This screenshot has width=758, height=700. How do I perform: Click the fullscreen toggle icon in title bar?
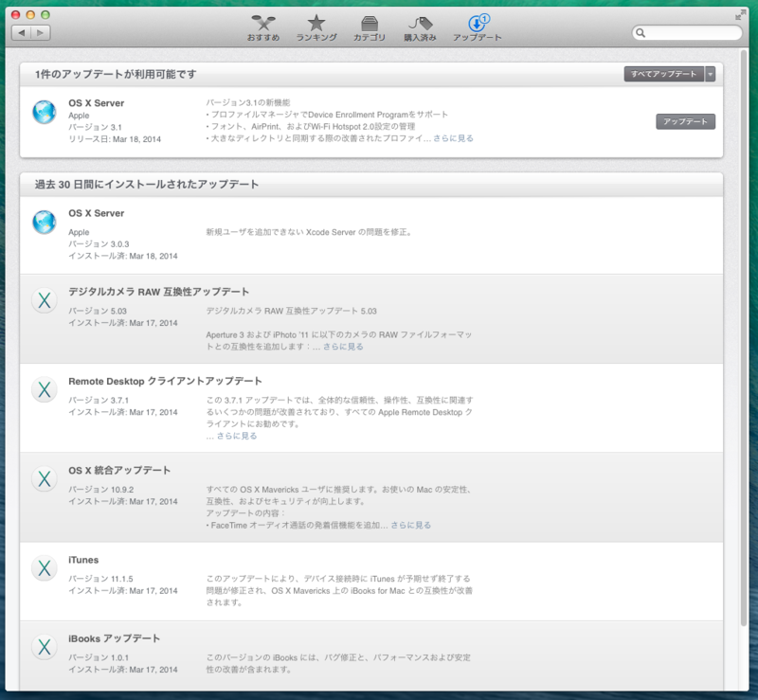click(x=740, y=15)
